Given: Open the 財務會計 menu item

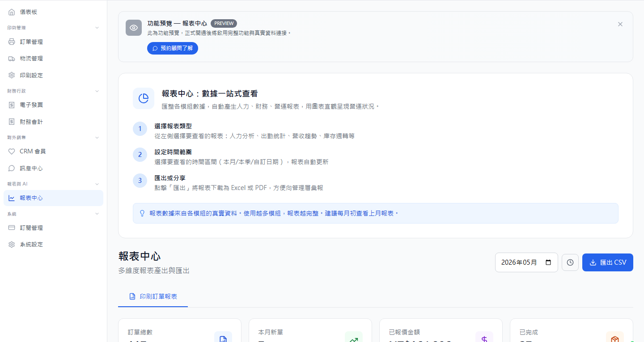Looking at the screenshot, I should 53,122.
